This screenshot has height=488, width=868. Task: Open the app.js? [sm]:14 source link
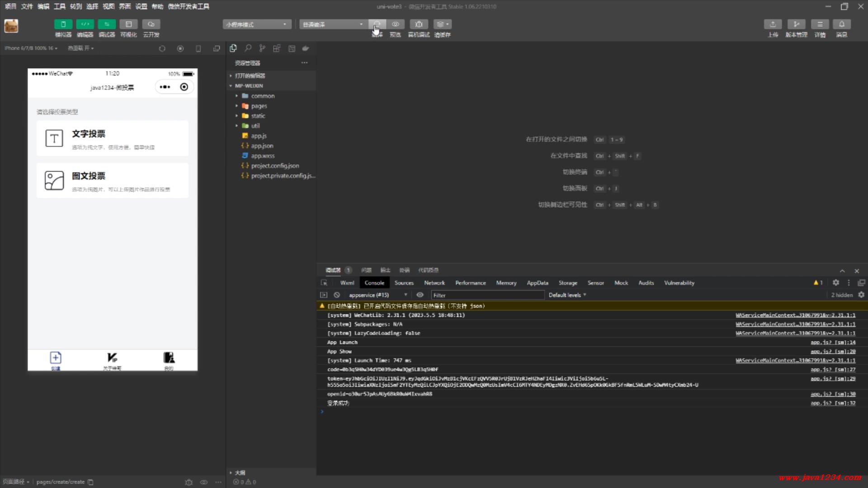click(833, 343)
